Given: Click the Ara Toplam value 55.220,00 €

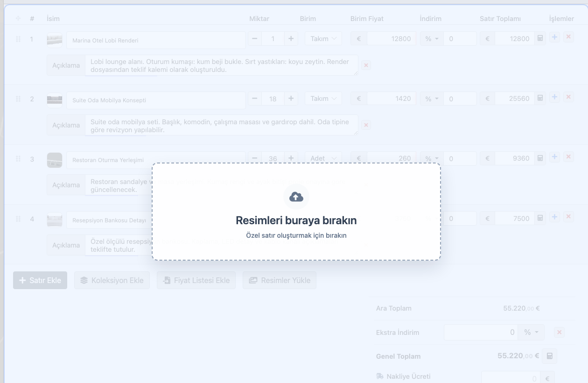Looking at the screenshot, I should tap(521, 308).
